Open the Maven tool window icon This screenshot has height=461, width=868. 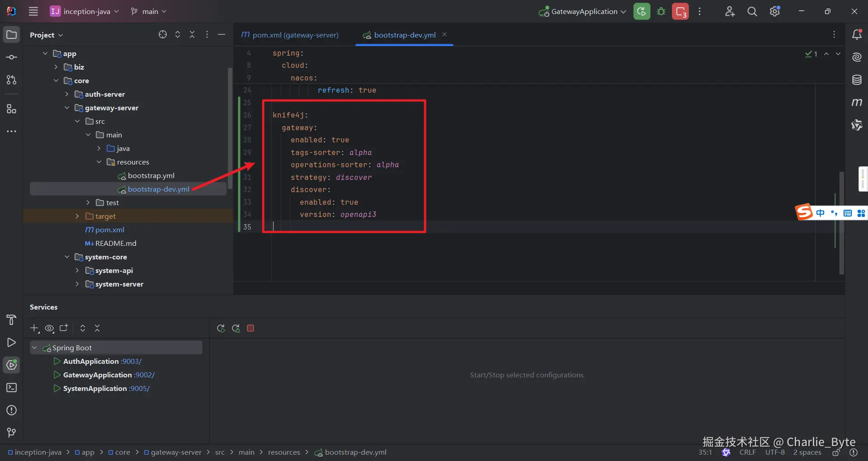857,103
